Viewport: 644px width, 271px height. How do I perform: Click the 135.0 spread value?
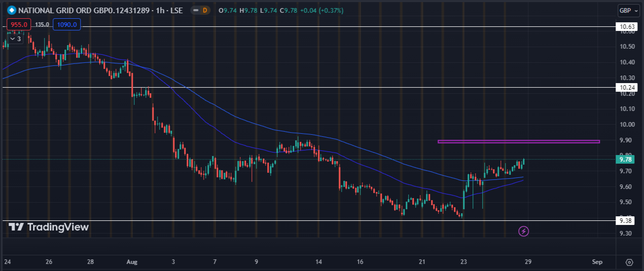pos(42,24)
